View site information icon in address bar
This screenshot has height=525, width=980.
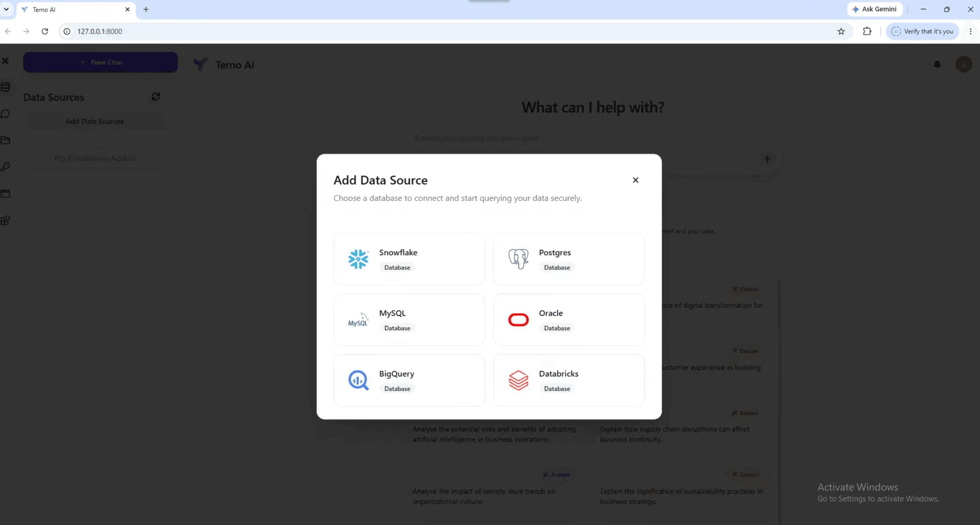[x=67, y=31]
